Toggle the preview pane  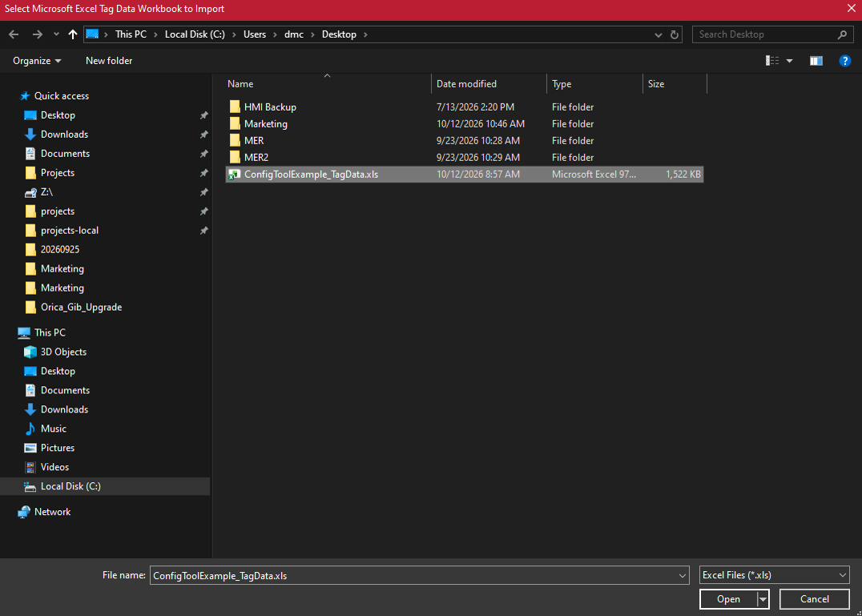[x=816, y=60]
